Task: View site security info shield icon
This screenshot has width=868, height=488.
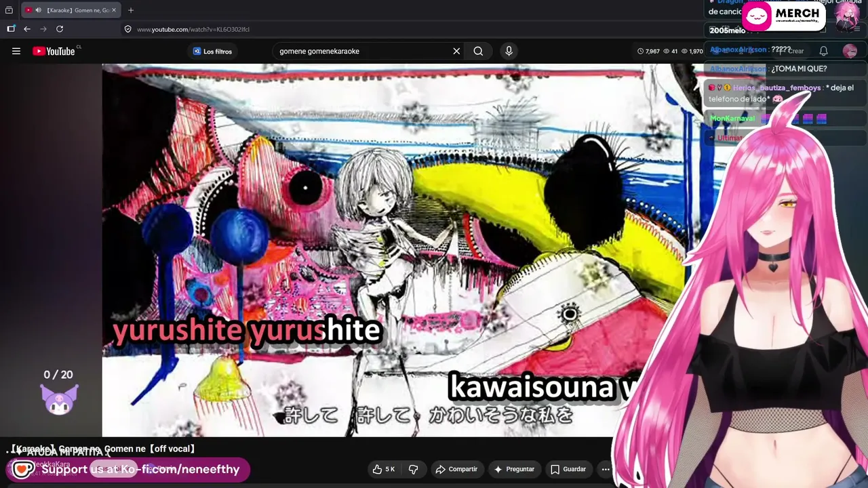Action: pyautogui.click(x=127, y=29)
